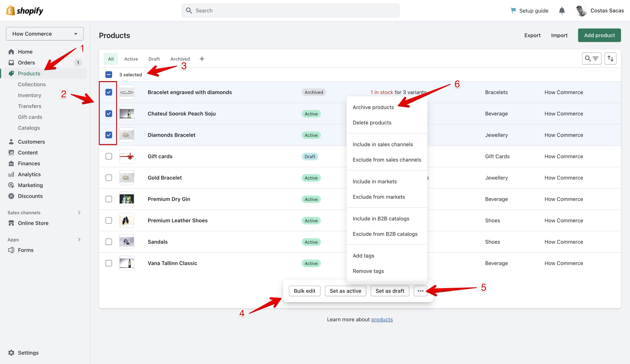Screen dimensions: 630x364
Task: Open Settings via the gear icon
Action: [x=11, y=353]
